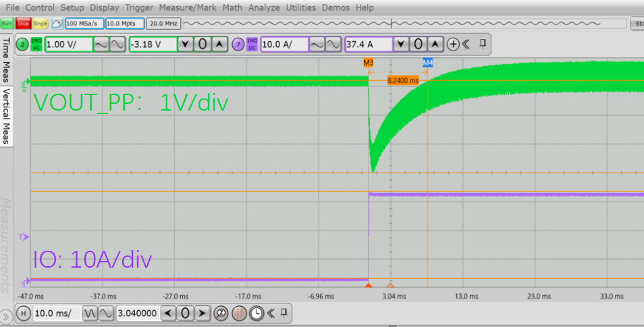Decrease channel 2 offset with down arrow
The width and height of the screenshot is (644, 327).
point(185,44)
